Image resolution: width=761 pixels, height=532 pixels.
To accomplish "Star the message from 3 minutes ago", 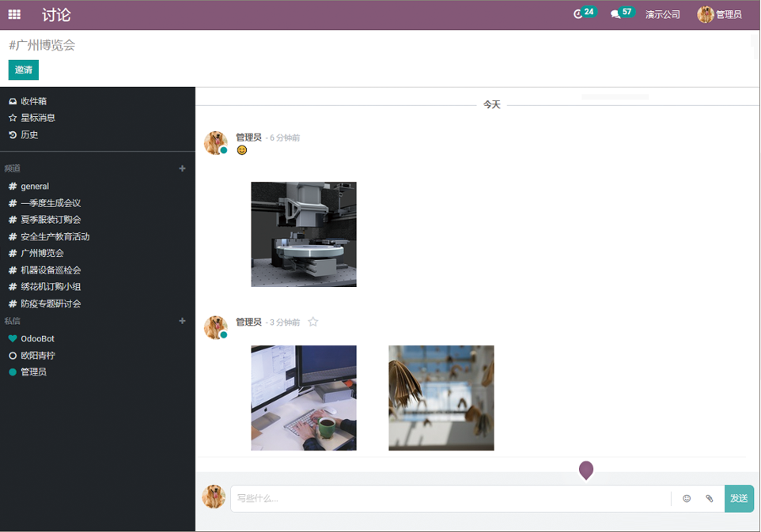I will click(313, 323).
